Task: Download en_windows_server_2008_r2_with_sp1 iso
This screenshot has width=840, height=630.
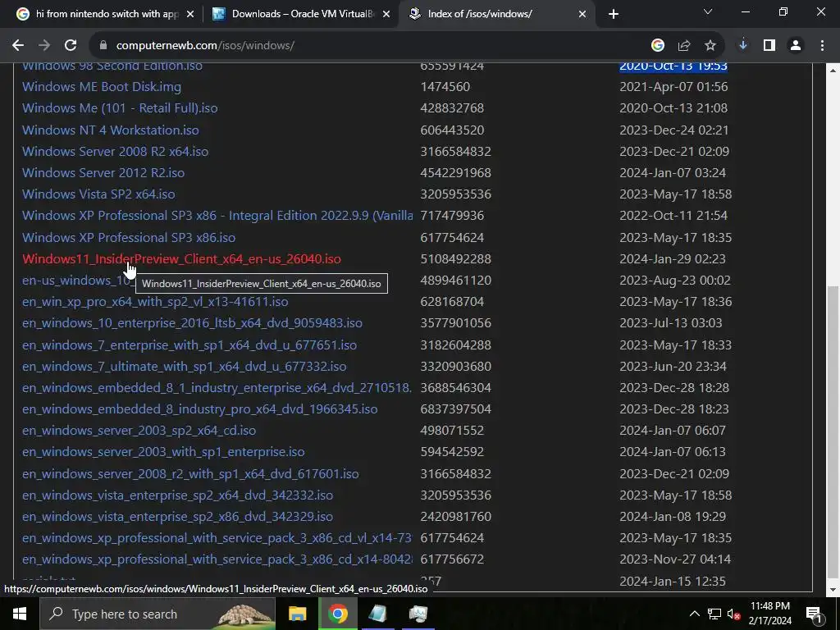Action: pos(190,475)
